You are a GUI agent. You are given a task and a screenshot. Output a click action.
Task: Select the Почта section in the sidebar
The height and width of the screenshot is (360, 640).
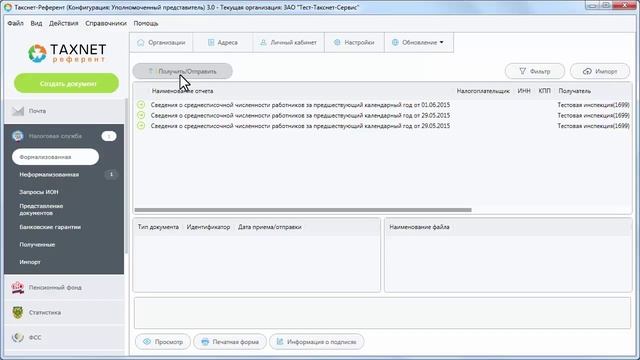64,111
